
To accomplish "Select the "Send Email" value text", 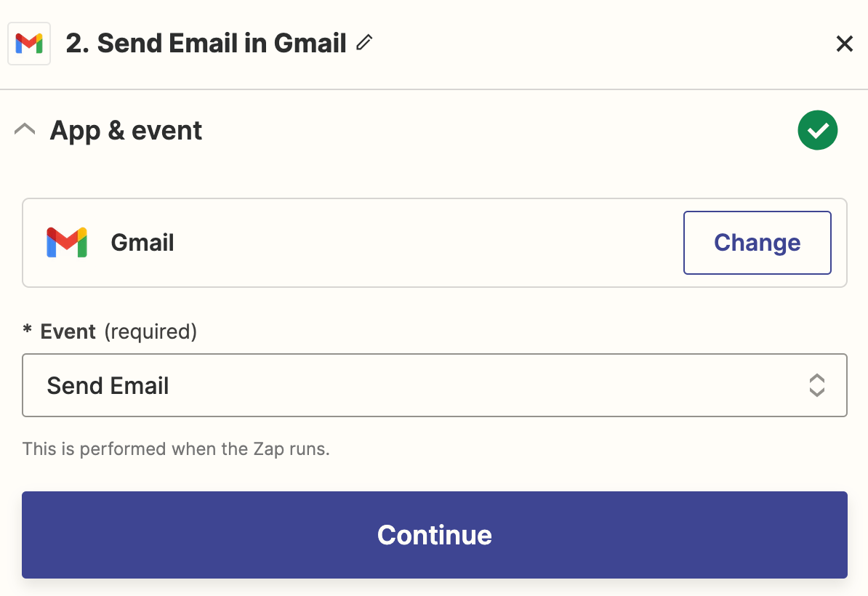I will point(108,386).
